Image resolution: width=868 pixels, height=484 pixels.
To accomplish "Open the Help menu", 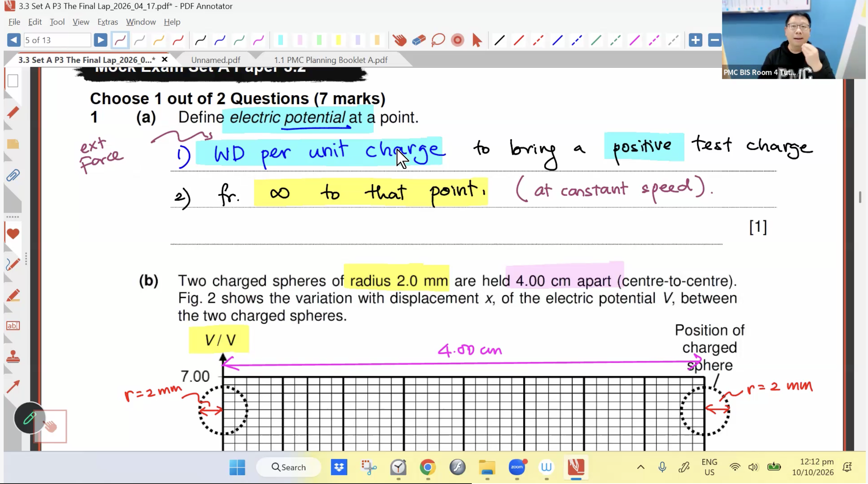I will 172,22.
